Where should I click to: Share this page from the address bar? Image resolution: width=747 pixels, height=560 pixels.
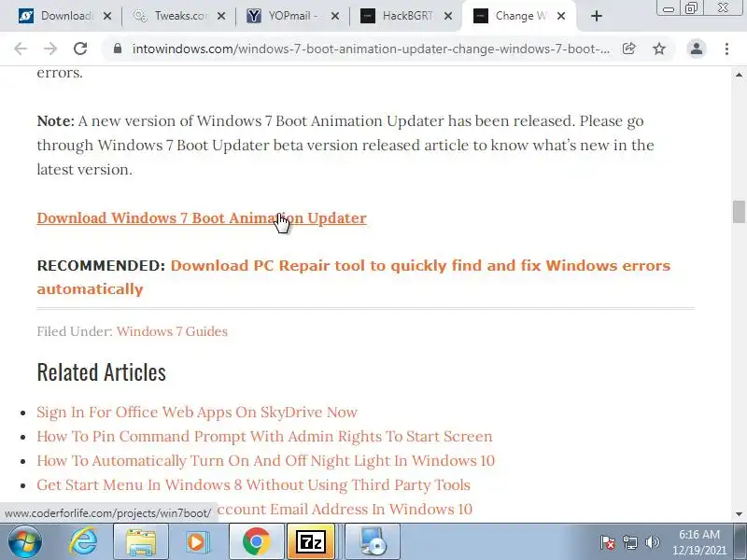[628, 49]
